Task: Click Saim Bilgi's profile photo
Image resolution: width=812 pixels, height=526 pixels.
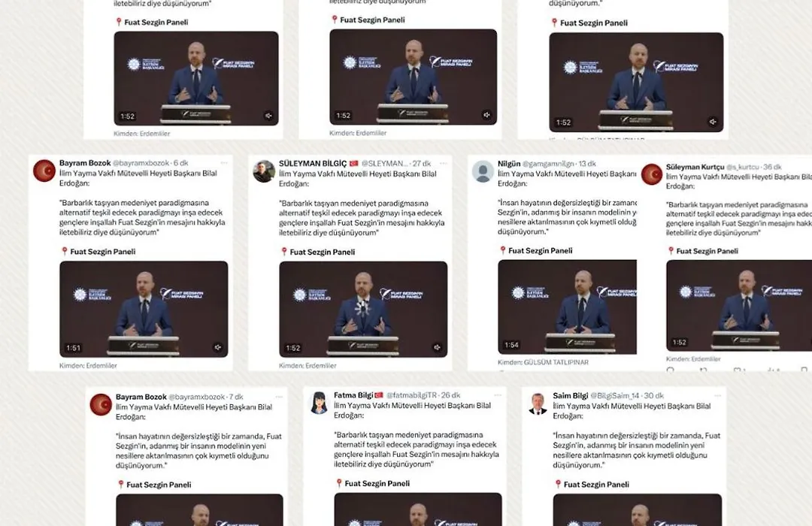Action: click(538, 404)
